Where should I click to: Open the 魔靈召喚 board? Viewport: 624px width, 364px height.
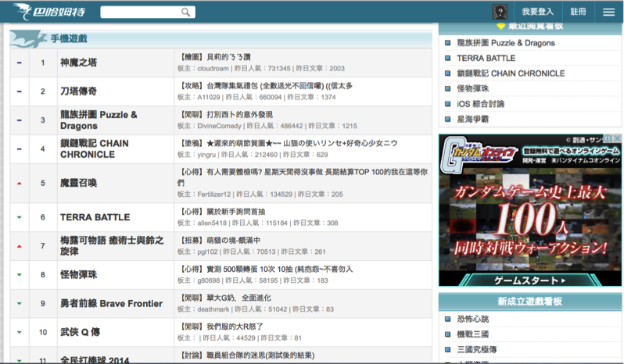click(x=78, y=183)
